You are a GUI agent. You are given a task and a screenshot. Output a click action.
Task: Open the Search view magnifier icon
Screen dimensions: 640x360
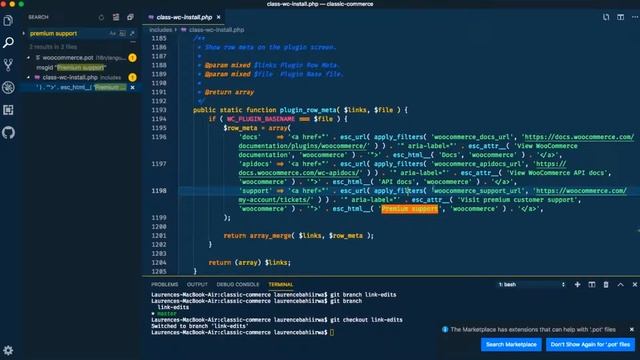pos(8,42)
